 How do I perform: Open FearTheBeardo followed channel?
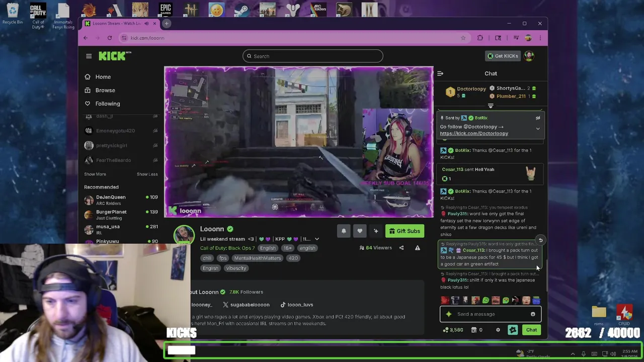[121, 160]
